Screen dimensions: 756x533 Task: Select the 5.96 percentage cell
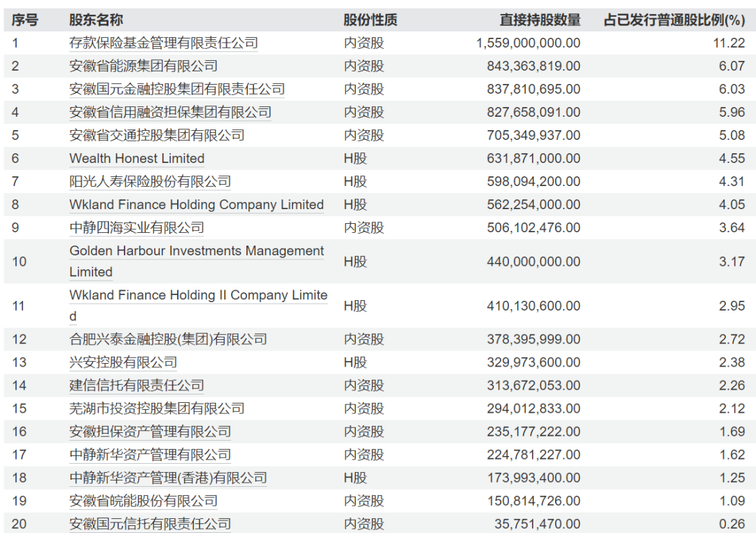(732, 113)
